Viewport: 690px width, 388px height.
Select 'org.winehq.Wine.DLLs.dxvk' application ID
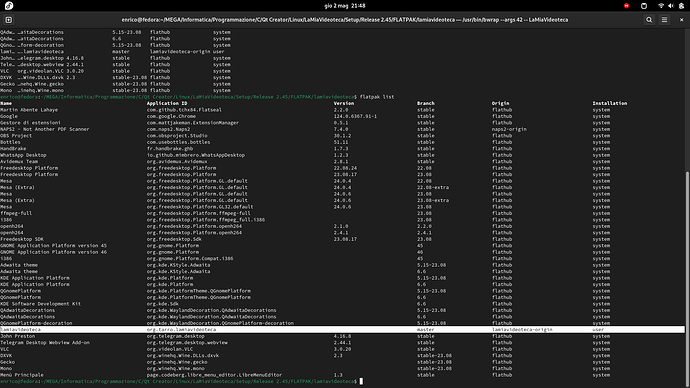[183, 355]
